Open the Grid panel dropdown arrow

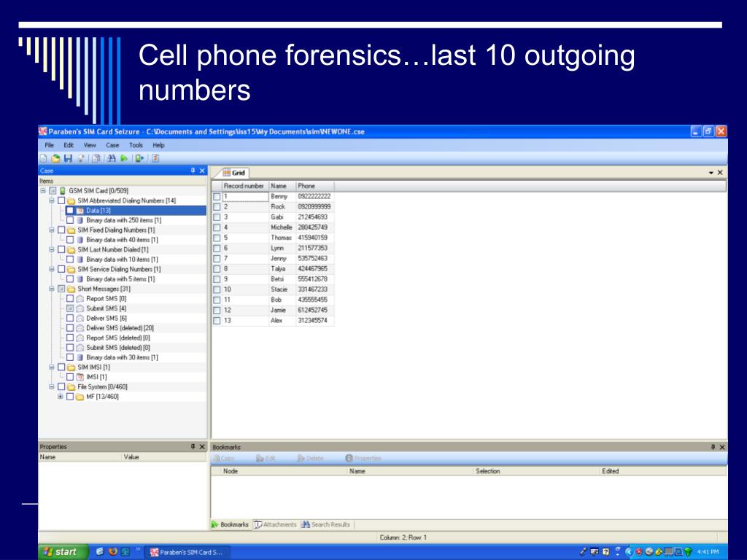pos(711,173)
